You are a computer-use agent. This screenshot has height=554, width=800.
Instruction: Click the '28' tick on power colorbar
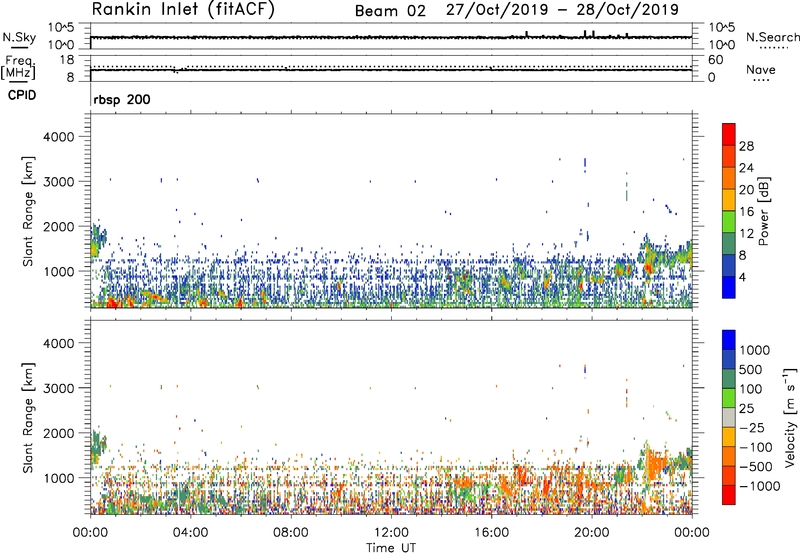coord(746,146)
